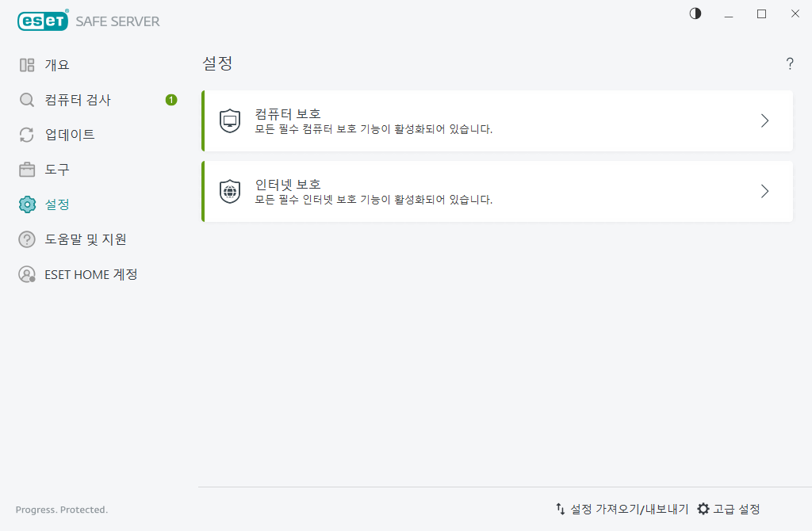
Task: Expand 컴퓨터 보호 settings with its chevron
Action: [x=764, y=120]
